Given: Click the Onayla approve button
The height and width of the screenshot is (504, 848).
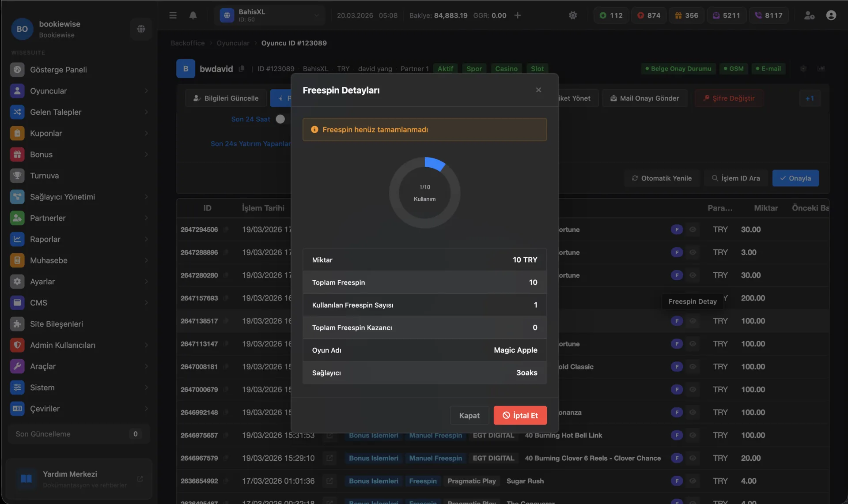Looking at the screenshot, I should point(796,178).
